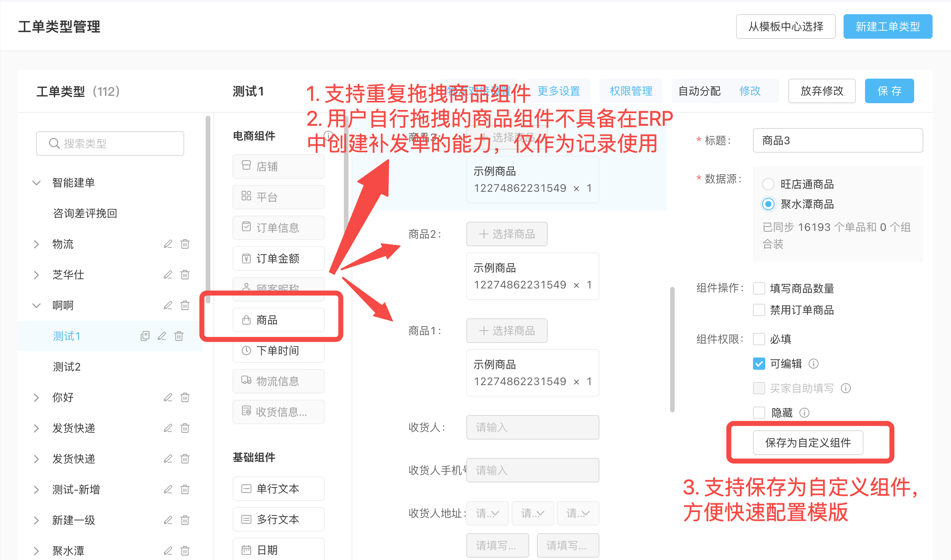Click info icon next to 隐藏
Screen dimensions: 951x560
click(804, 413)
